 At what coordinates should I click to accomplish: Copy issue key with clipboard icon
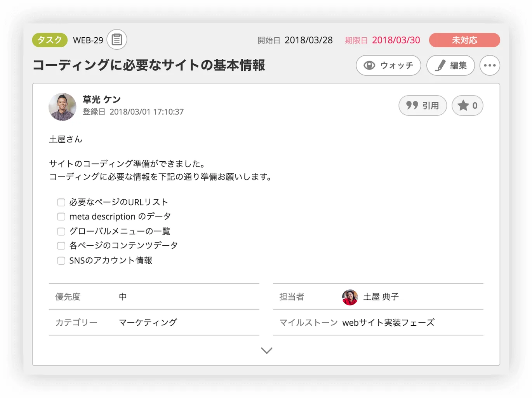pos(117,40)
